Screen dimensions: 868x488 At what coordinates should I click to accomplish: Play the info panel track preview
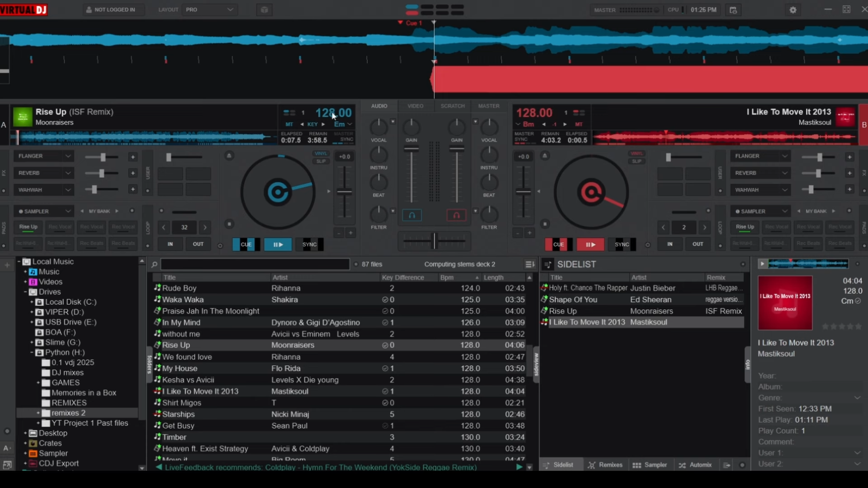click(x=762, y=264)
